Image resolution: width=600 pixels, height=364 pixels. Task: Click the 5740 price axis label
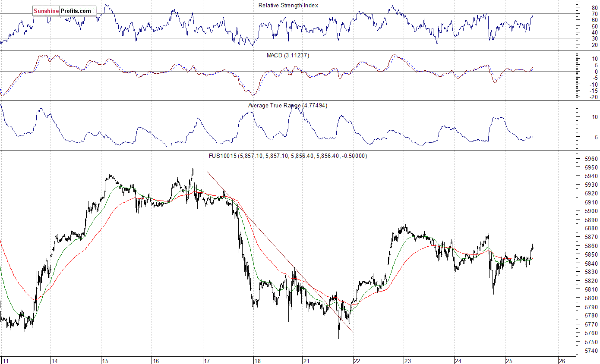point(591,351)
